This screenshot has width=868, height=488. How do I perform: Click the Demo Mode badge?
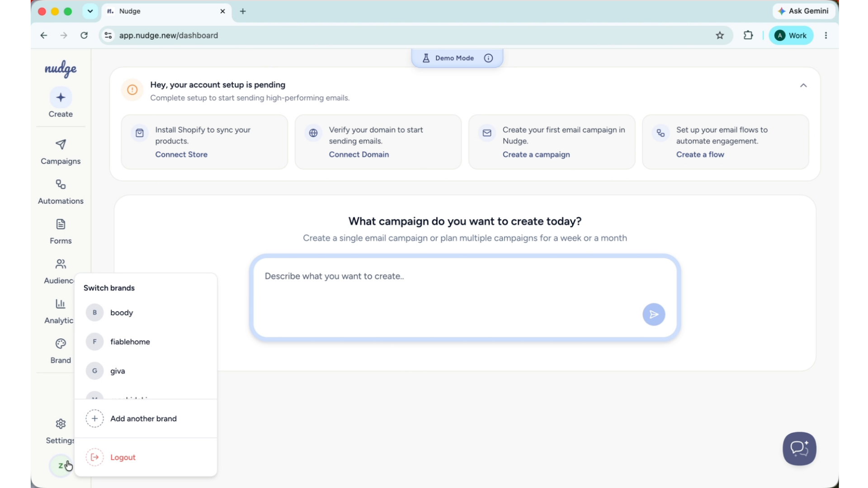pos(457,58)
